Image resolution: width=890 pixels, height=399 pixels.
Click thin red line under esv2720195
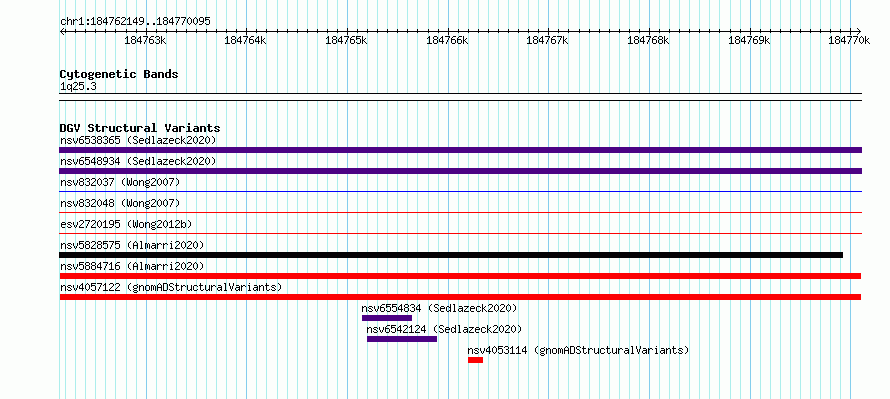460,233
